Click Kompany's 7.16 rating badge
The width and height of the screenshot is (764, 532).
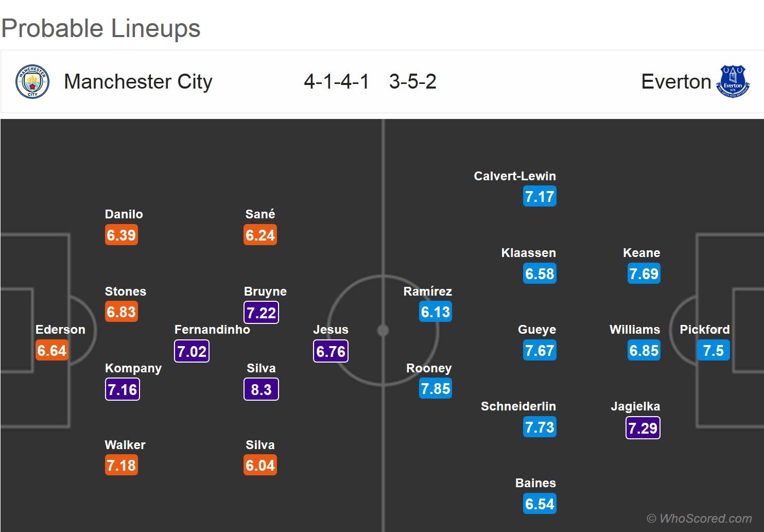122,389
